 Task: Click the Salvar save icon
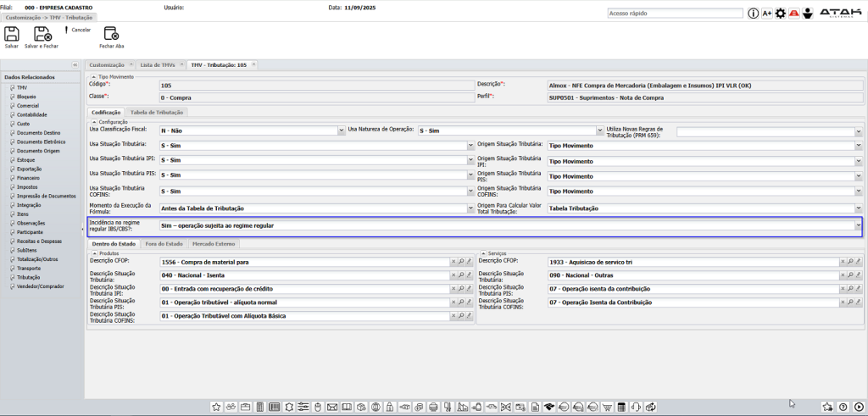12,35
